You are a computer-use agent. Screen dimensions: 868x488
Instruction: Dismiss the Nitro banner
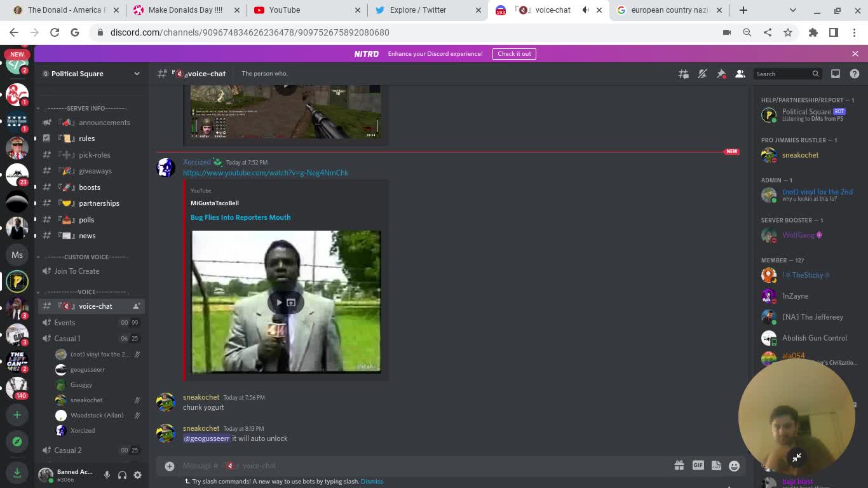pos(855,54)
